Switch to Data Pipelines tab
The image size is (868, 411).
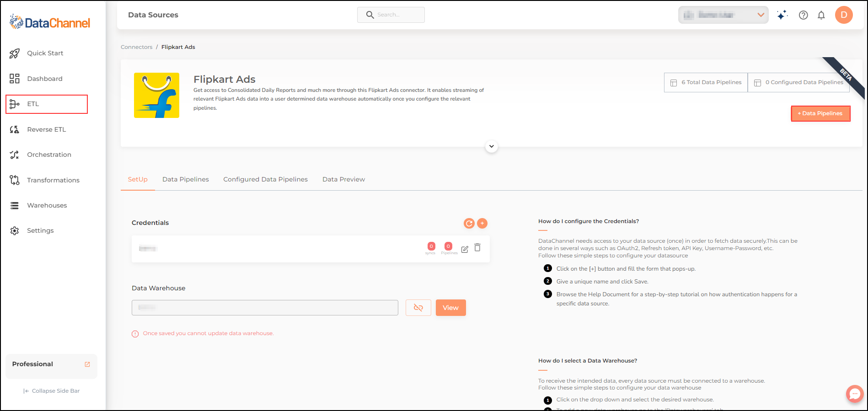[185, 179]
